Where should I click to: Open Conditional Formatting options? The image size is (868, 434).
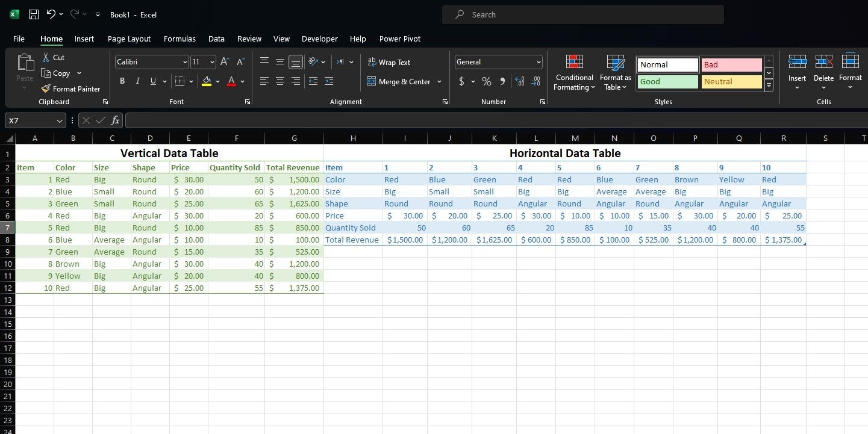click(574, 72)
